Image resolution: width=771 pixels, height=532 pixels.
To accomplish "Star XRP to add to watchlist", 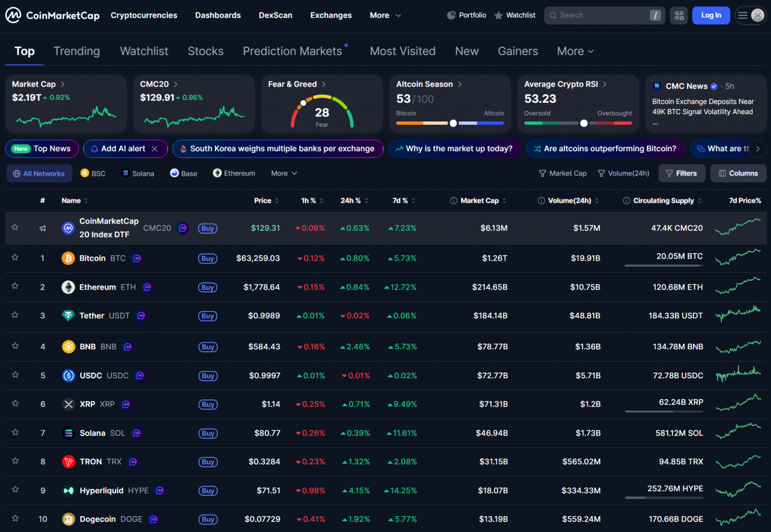I will coord(15,403).
